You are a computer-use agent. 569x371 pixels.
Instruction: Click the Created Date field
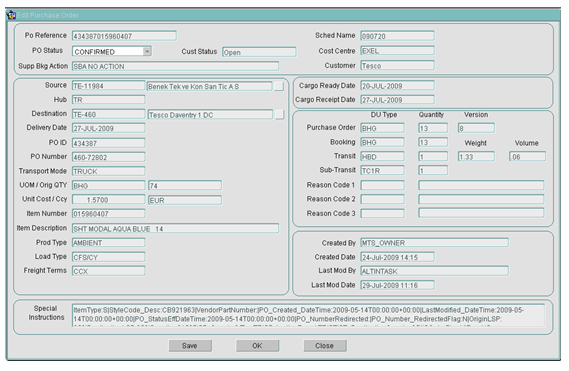point(397,257)
